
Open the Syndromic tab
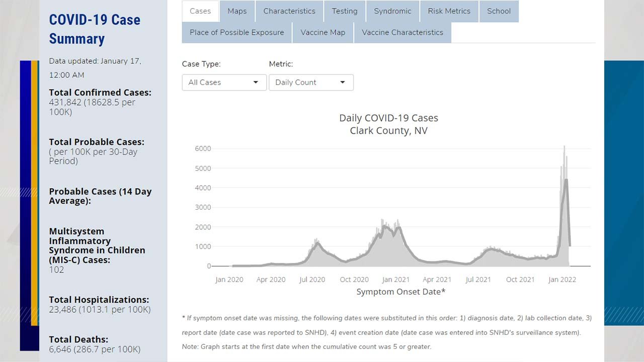click(392, 11)
